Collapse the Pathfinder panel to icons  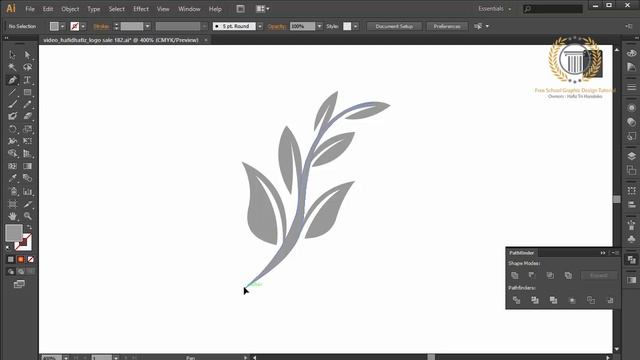tap(603, 253)
